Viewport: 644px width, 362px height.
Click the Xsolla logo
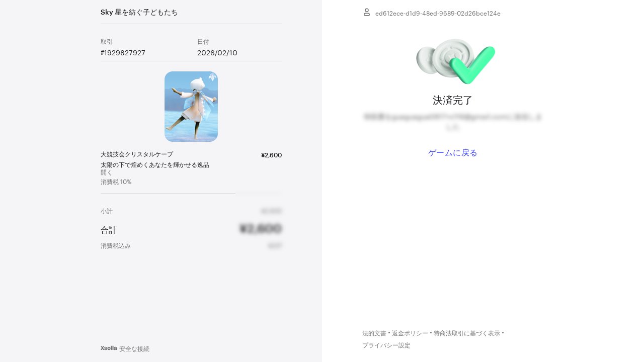(x=109, y=348)
